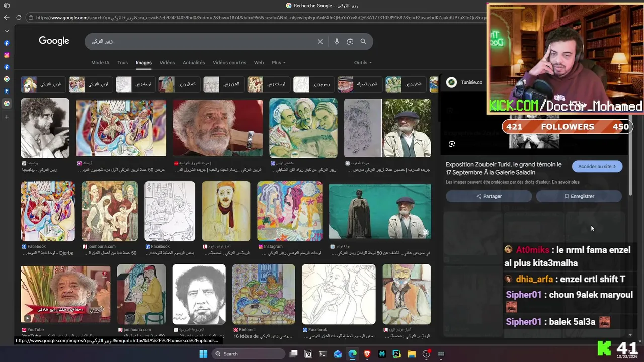Open the Windows Start menu

click(203, 354)
